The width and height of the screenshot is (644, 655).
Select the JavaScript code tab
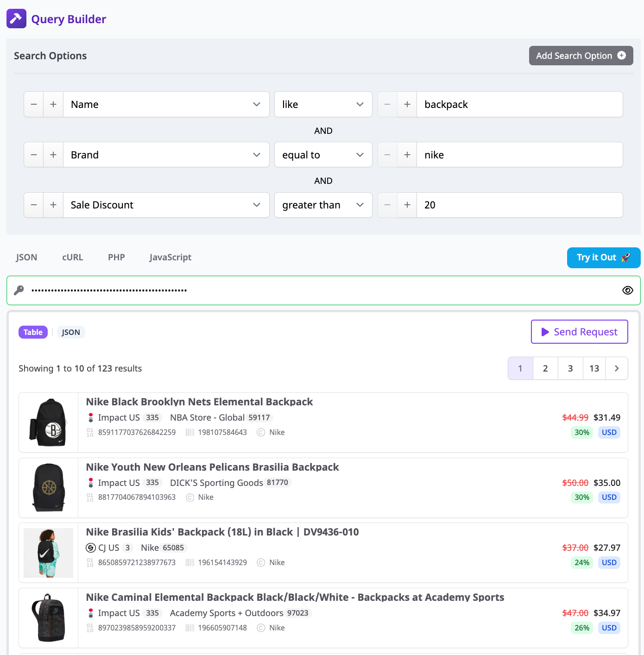[x=170, y=257]
